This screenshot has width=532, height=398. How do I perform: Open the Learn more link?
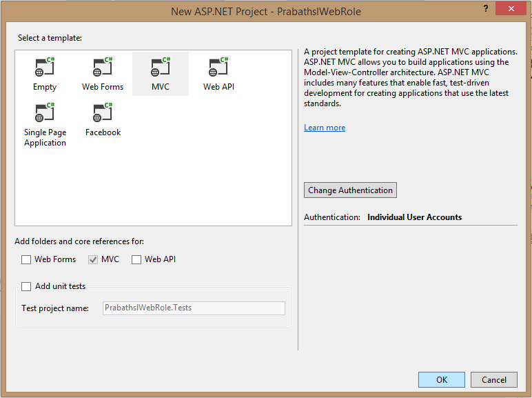click(325, 128)
